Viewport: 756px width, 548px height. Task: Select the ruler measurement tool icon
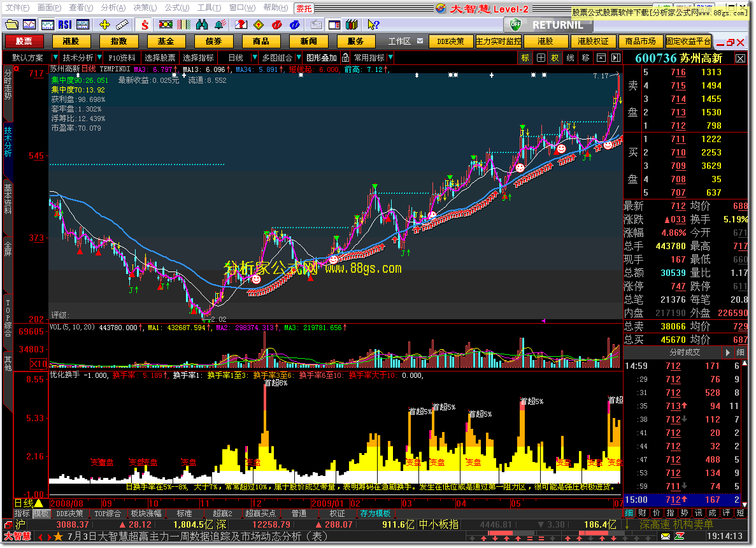122,24
